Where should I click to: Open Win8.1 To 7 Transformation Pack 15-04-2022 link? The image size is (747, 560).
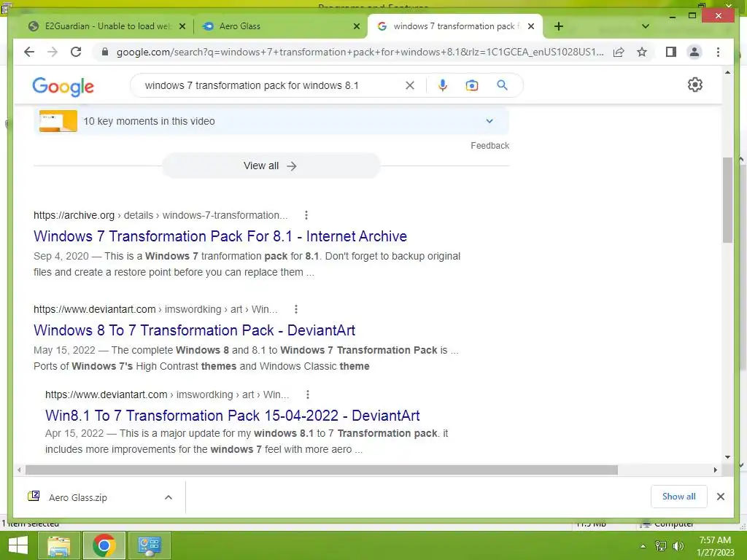point(233,415)
